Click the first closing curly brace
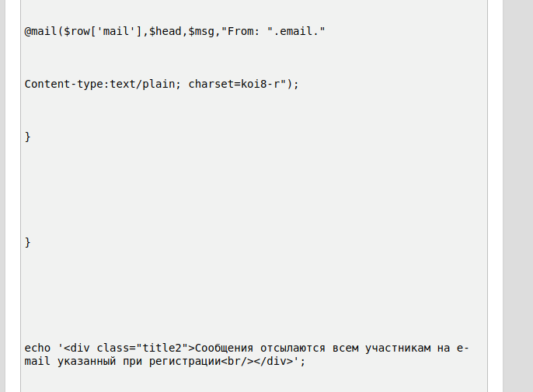533x392 pixels. coord(28,137)
